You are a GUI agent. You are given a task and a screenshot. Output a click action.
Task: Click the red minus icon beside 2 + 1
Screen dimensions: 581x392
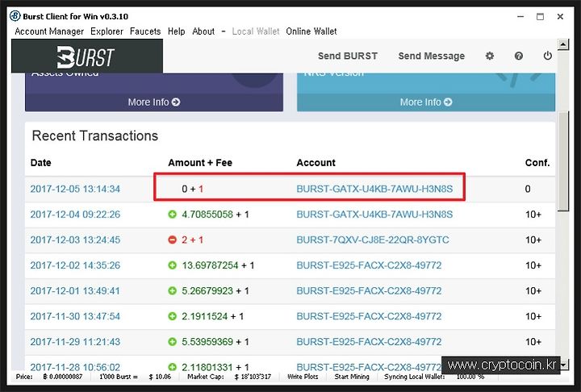(173, 240)
